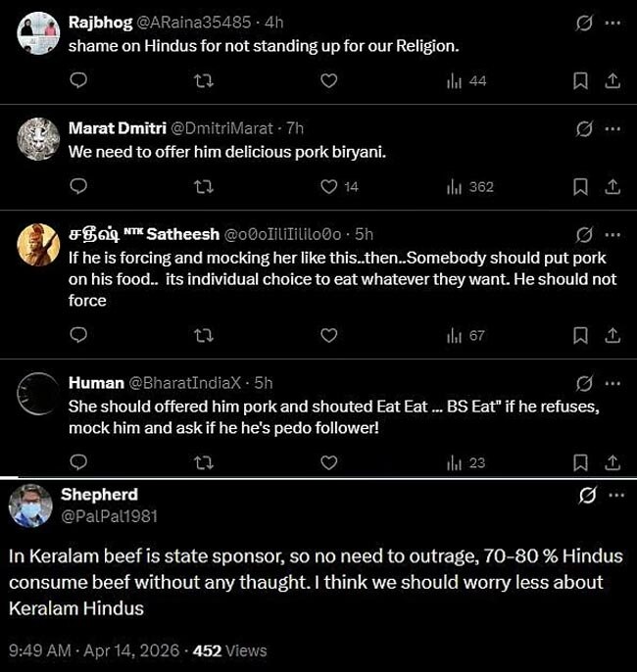Reply to Rajbhog's tweet
This screenshot has height=672, width=637.
tap(79, 81)
